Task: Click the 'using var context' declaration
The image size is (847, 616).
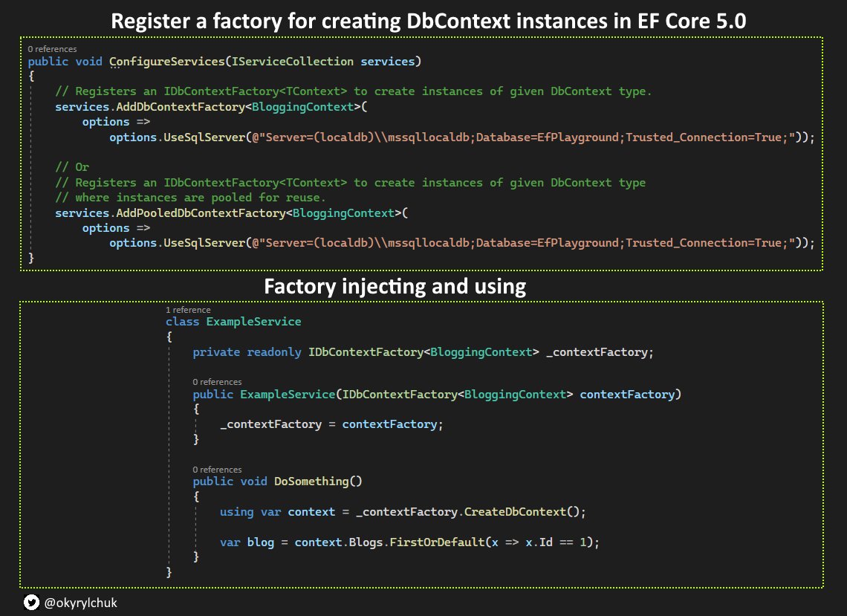Action: click(x=277, y=512)
